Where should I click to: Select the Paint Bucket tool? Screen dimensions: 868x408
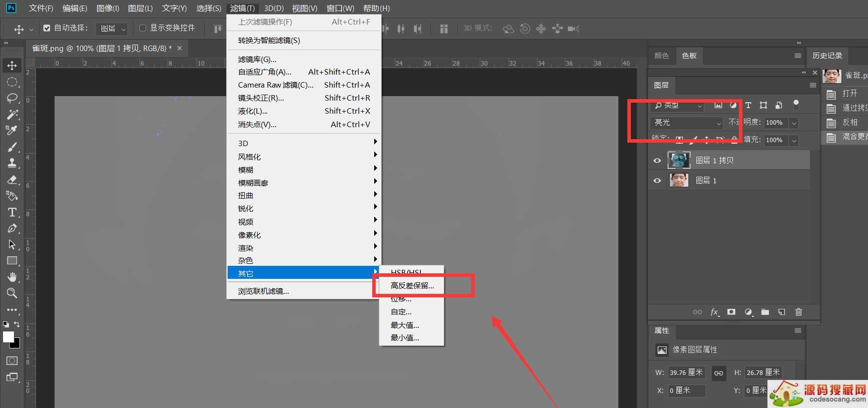[x=12, y=196]
